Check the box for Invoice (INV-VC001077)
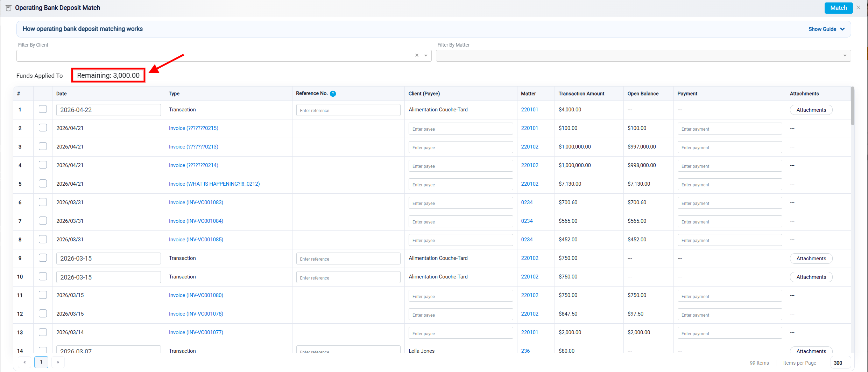The height and width of the screenshot is (372, 868). tap(43, 332)
